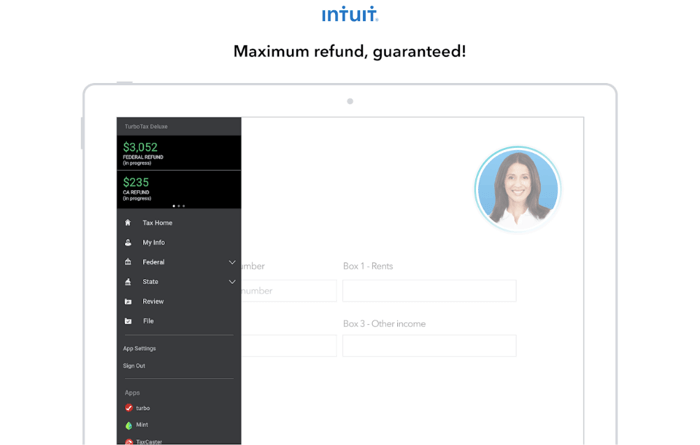This screenshot has width=700, height=445.
Task: Open the turbo app label
Action: [x=143, y=408]
